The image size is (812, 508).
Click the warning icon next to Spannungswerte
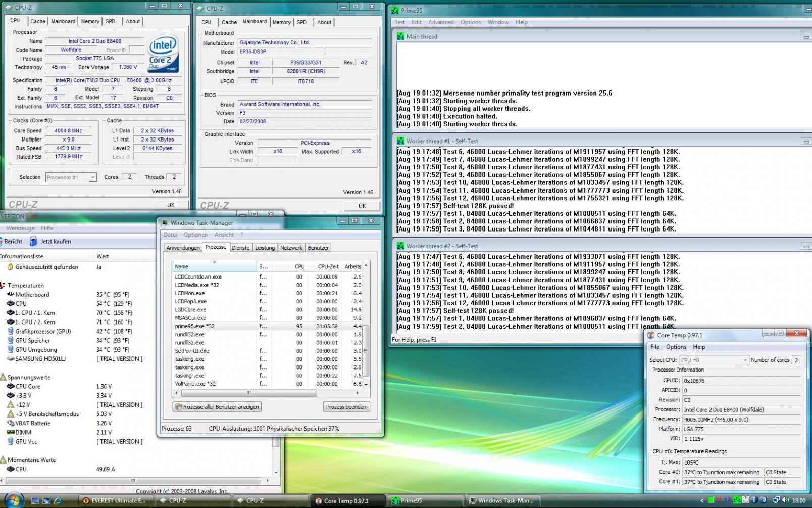[x=3, y=378]
